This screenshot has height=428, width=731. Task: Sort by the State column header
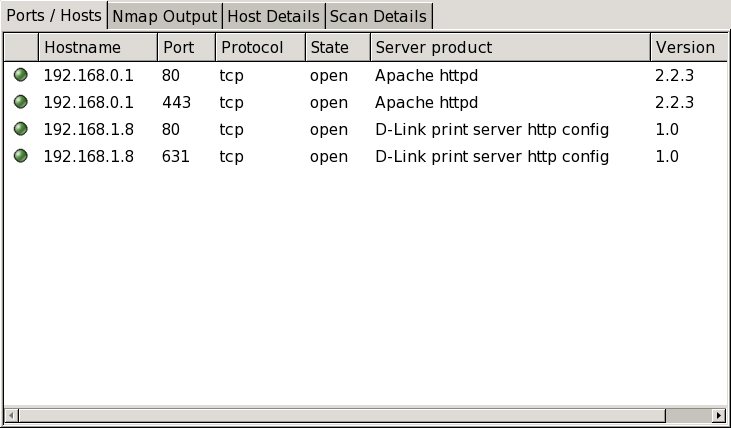pyautogui.click(x=337, y=47)
